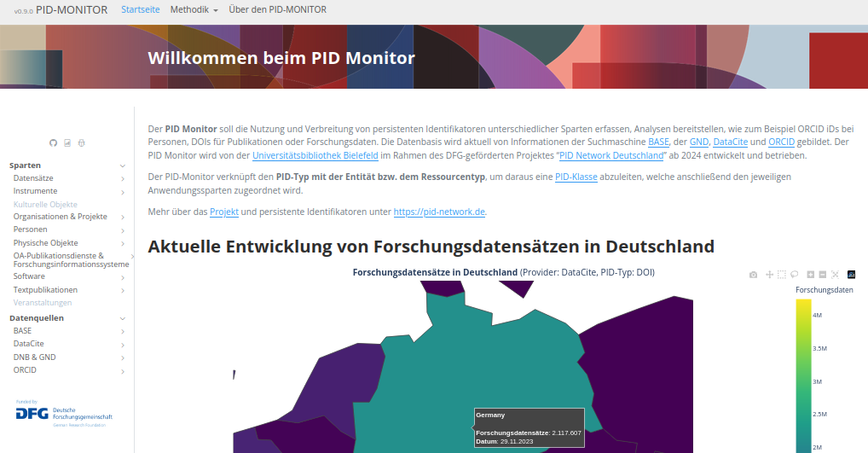Image resolution: width=868 pixels, height=453 pixels.
Task: Open Kulturelle Objekte in sidebar
Action: click(45, 205)
